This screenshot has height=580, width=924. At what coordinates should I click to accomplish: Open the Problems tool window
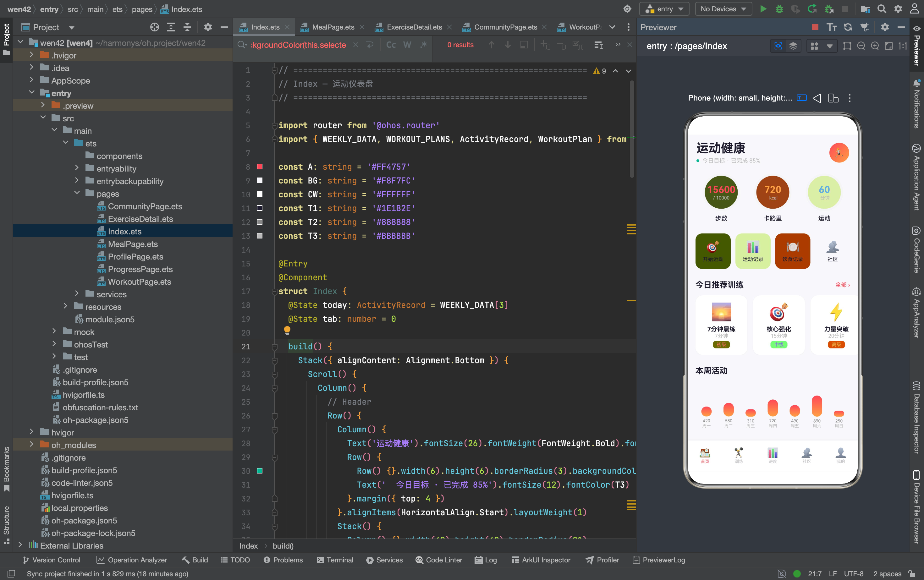click(283, 560)
